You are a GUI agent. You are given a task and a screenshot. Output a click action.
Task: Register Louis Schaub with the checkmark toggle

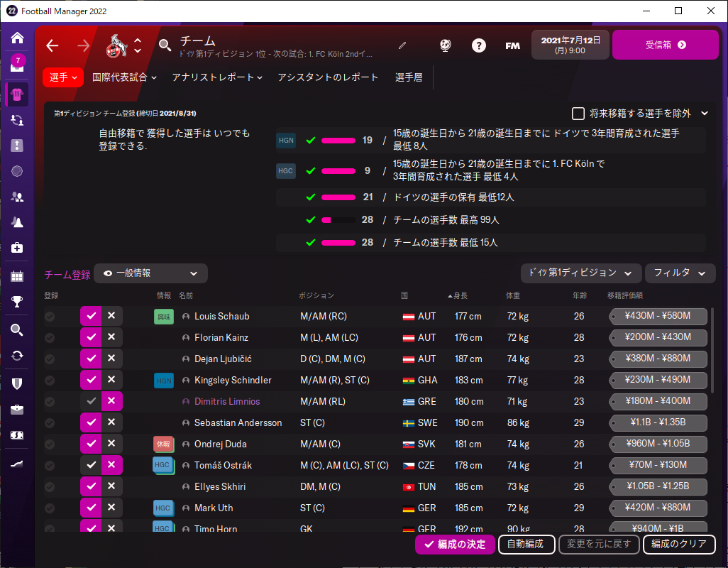pos(91,316)
